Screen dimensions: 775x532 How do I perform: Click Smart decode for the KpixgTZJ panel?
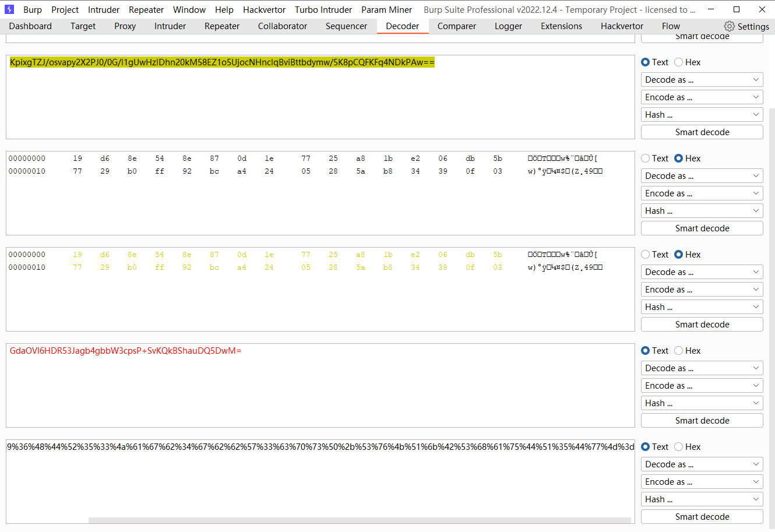point(702,132)
